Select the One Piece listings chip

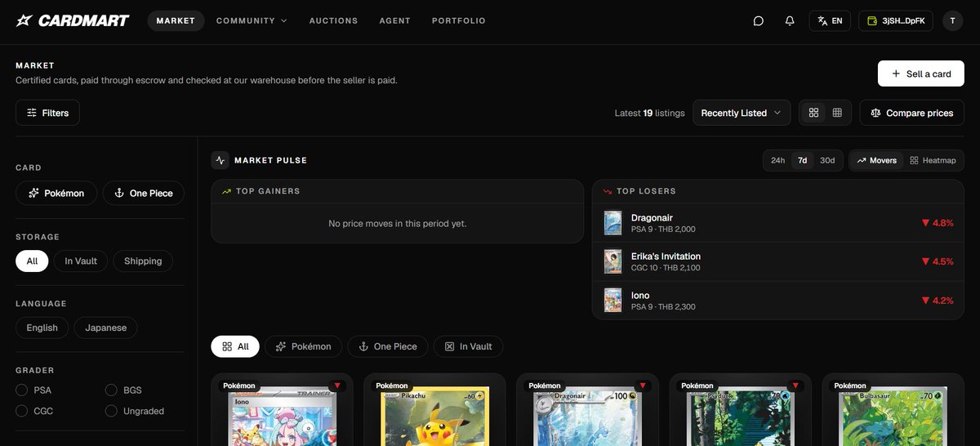coord(387,346)
